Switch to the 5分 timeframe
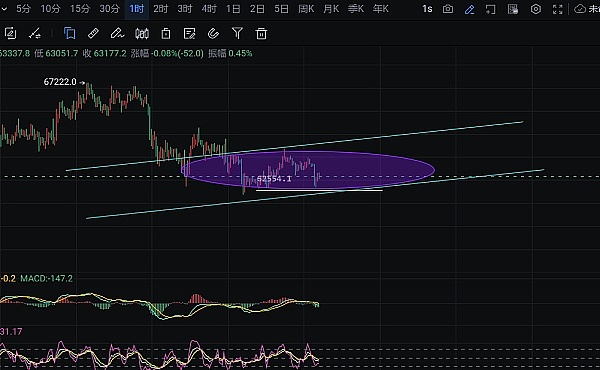600x370 pixels. (23, 9)
